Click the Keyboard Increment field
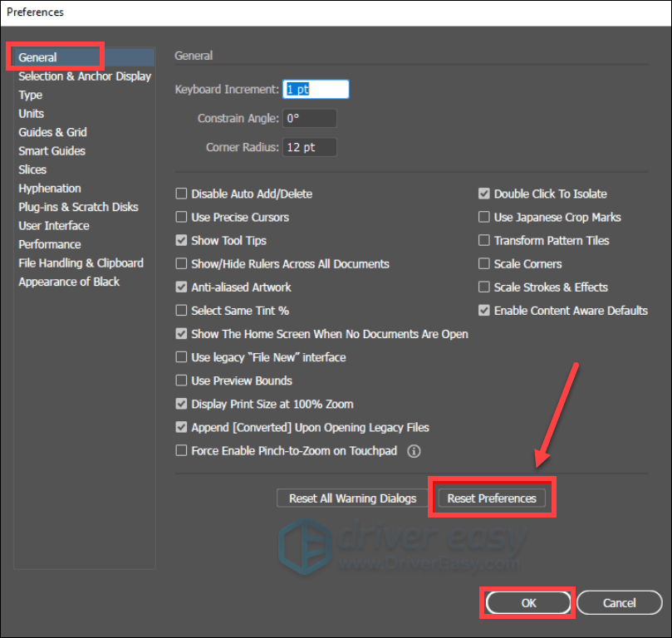The image size is (672, 638). (316, 90)
